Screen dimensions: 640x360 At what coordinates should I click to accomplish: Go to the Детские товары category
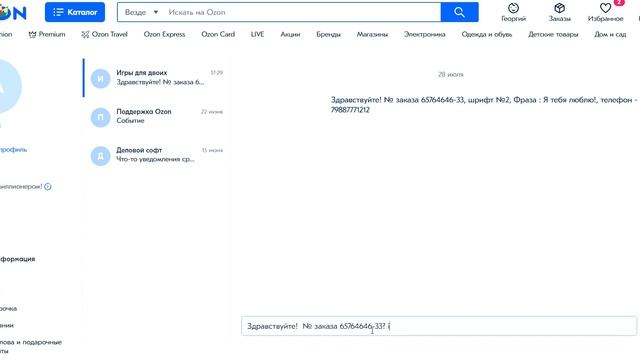click(x=553, y=34)
